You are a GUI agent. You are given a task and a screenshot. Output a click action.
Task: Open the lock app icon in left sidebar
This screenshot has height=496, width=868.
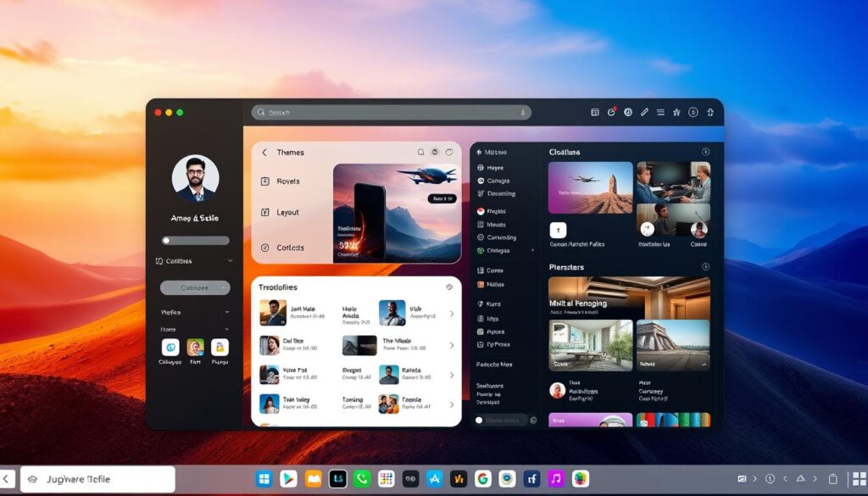pos(220,348)
